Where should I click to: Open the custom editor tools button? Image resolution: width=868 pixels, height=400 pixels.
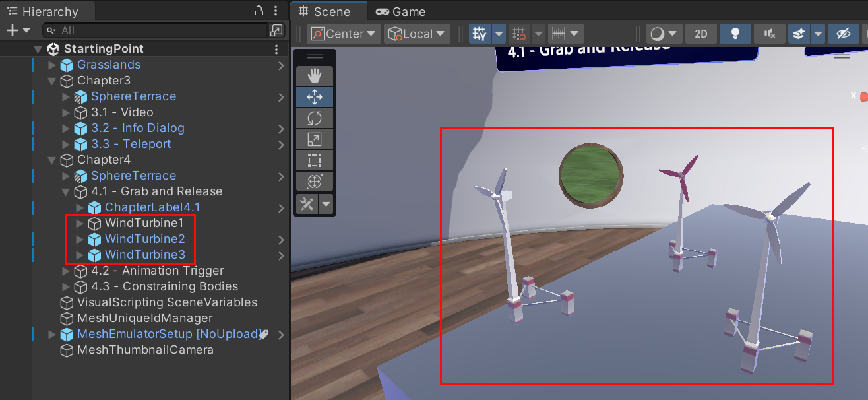click(x=307, y=204)
